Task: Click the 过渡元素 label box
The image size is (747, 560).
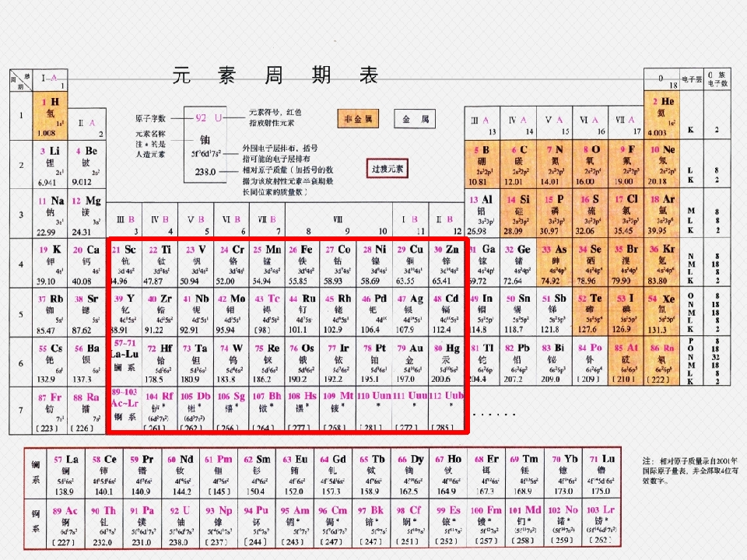Action: pyautogui.click(x=388, y=169)
